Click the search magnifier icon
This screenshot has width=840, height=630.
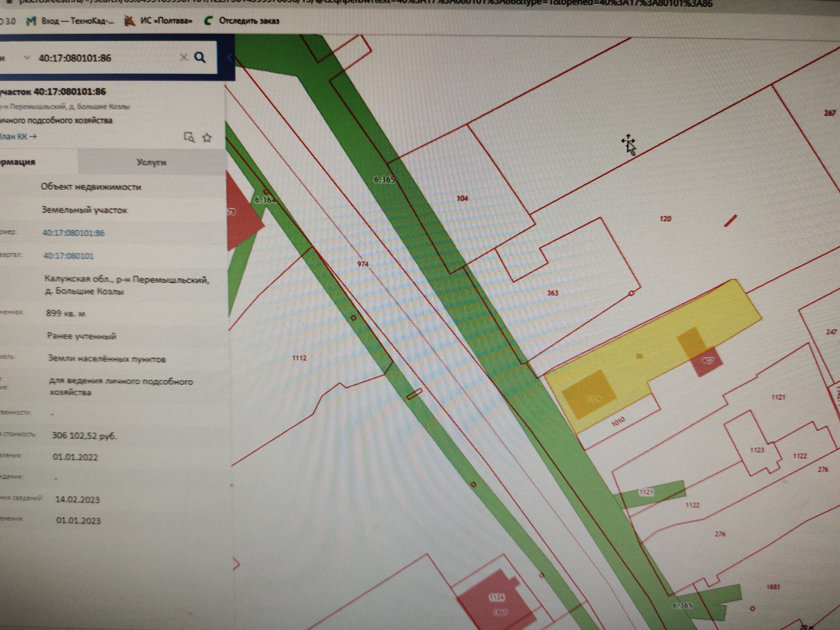point(200,57)
